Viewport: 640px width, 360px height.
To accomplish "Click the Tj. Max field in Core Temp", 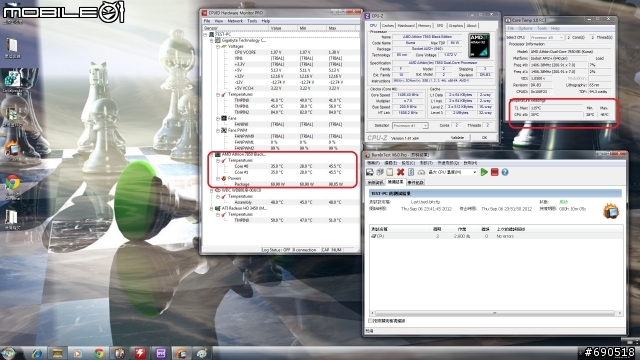I will pyautogui.click(x=556, y=108).
